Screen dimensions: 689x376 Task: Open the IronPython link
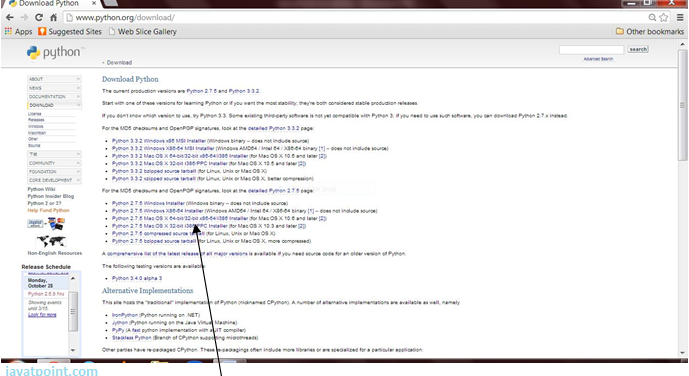tap(125, 315)
